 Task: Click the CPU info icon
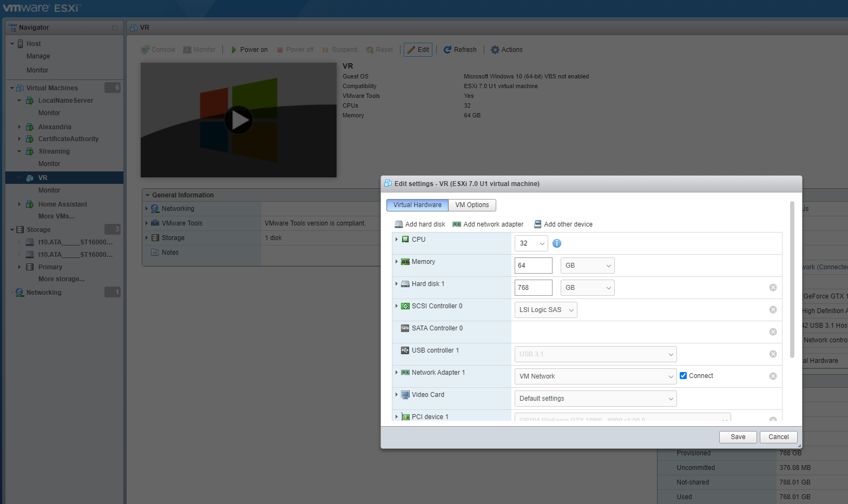[557, 243]
